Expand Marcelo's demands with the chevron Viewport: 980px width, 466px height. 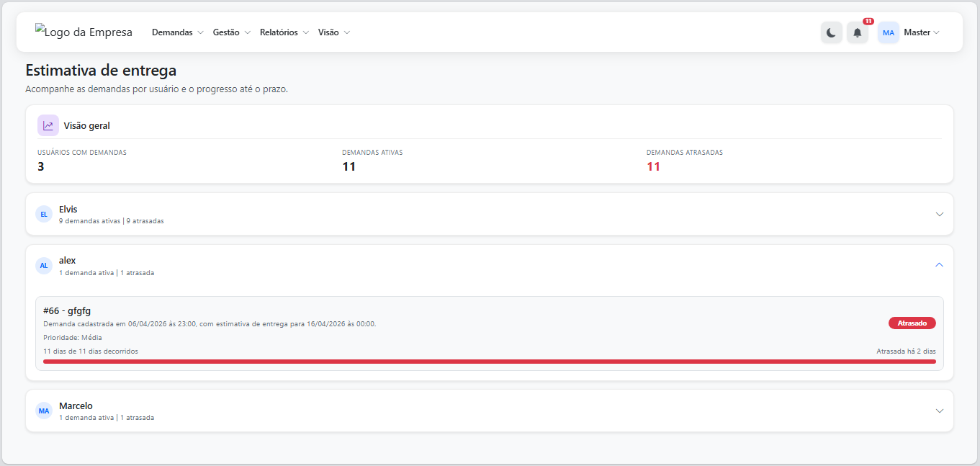(939, 411)
